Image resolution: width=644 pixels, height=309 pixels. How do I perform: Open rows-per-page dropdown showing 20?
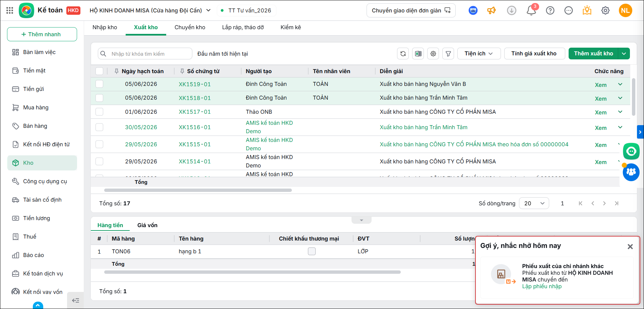[x=534, y=203]
